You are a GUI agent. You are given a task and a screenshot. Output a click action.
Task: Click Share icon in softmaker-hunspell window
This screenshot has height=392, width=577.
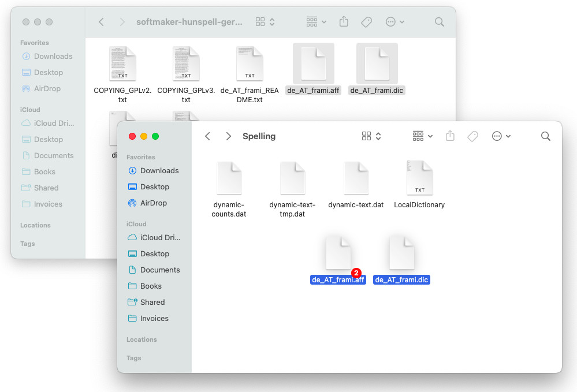tap(344, 22)
